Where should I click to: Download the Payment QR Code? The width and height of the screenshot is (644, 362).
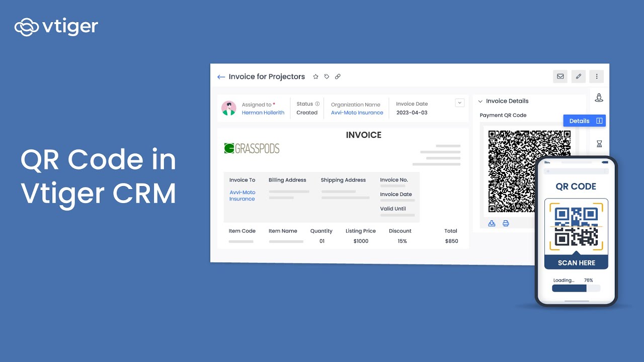click(x=492, y=223)
